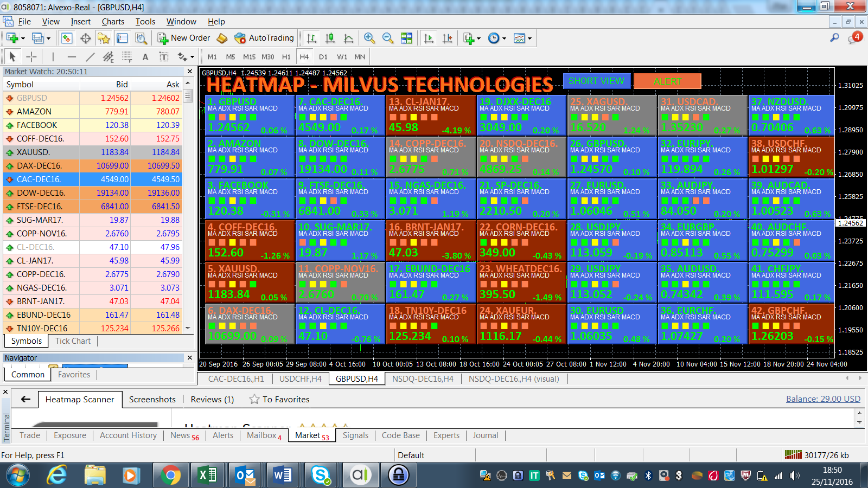Zoom out on the chart

pos(388,38)
